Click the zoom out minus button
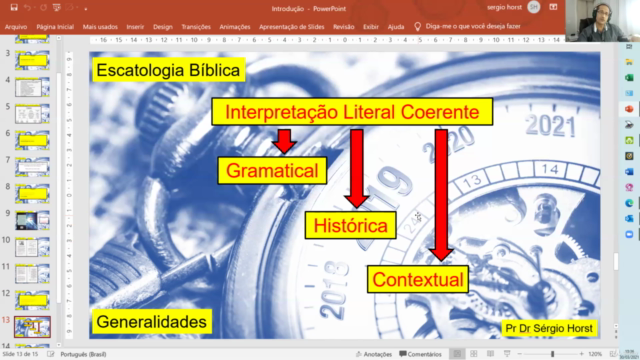The height and width of the screenshot is (360, 640). click(520, 354)
